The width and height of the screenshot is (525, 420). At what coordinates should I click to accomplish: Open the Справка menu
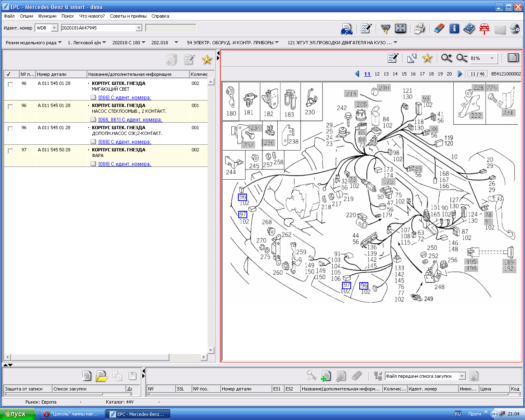pyautogui.click(x=160, y=16)
